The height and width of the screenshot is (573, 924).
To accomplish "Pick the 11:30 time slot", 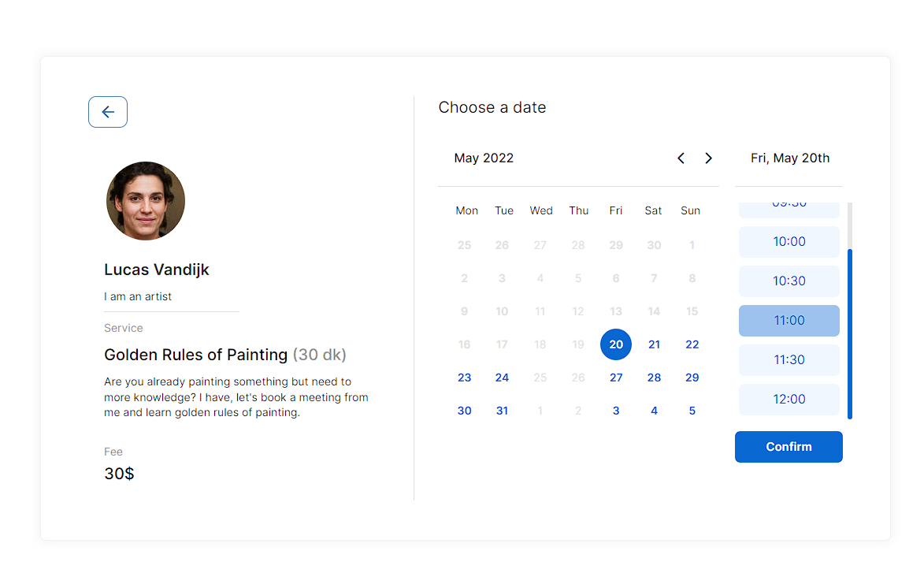I will (789, 360).
